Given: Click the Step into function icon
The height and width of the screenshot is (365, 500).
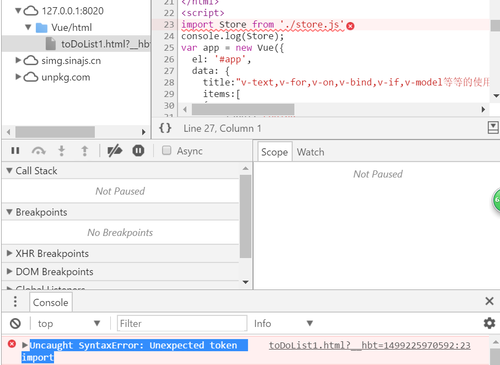Looking at the screenshot, I should point(62,151).
